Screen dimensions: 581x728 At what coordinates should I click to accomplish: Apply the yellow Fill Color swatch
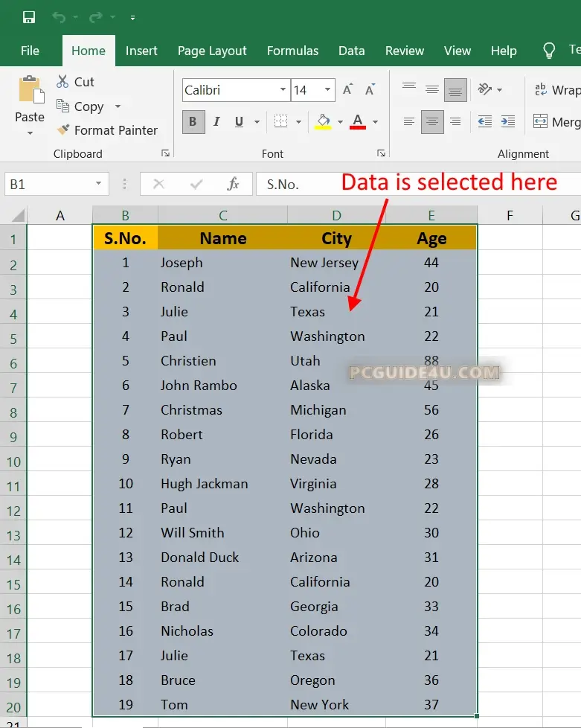coord(323,121)
